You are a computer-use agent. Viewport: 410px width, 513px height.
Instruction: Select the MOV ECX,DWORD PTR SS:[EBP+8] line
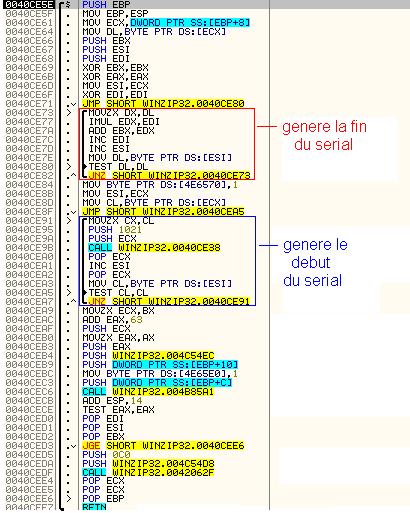166,23
